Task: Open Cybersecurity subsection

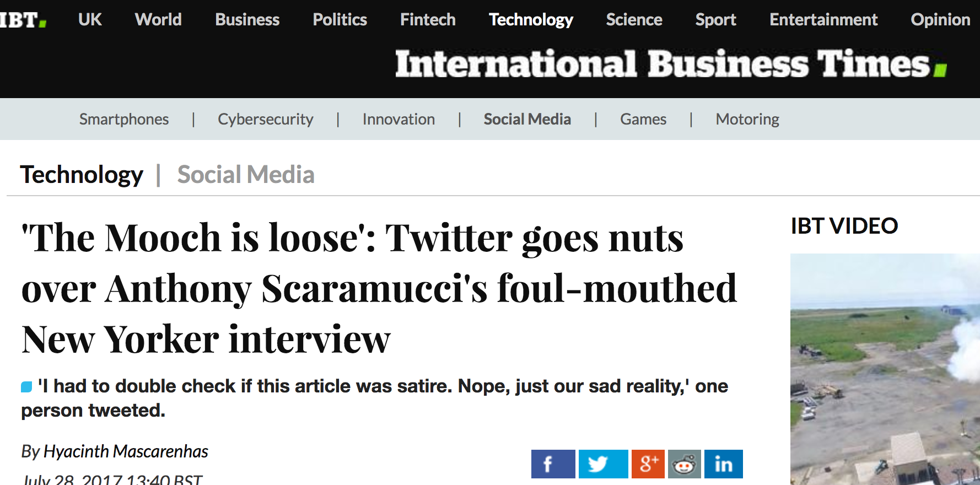Action: [266, 119]
